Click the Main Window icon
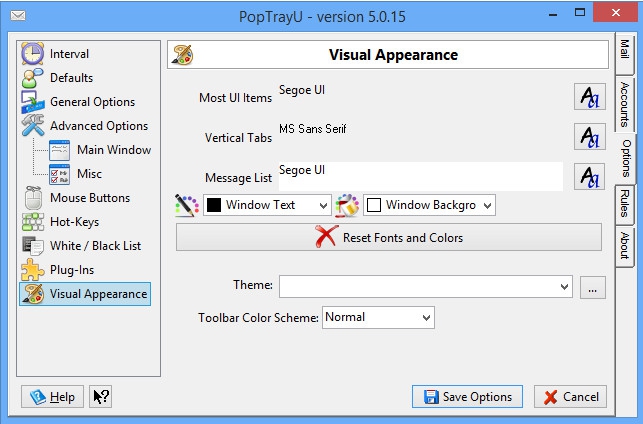643x424 pixels. coord(59,150)
